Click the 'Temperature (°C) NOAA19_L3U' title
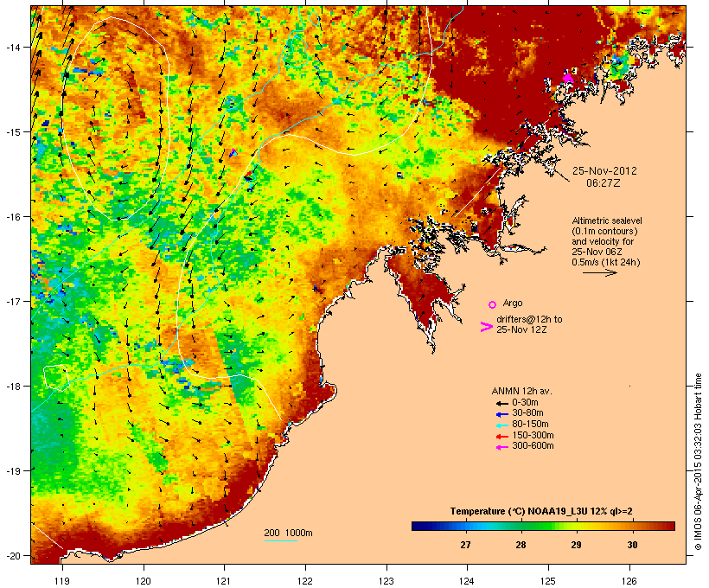 (x=516, y=511)
